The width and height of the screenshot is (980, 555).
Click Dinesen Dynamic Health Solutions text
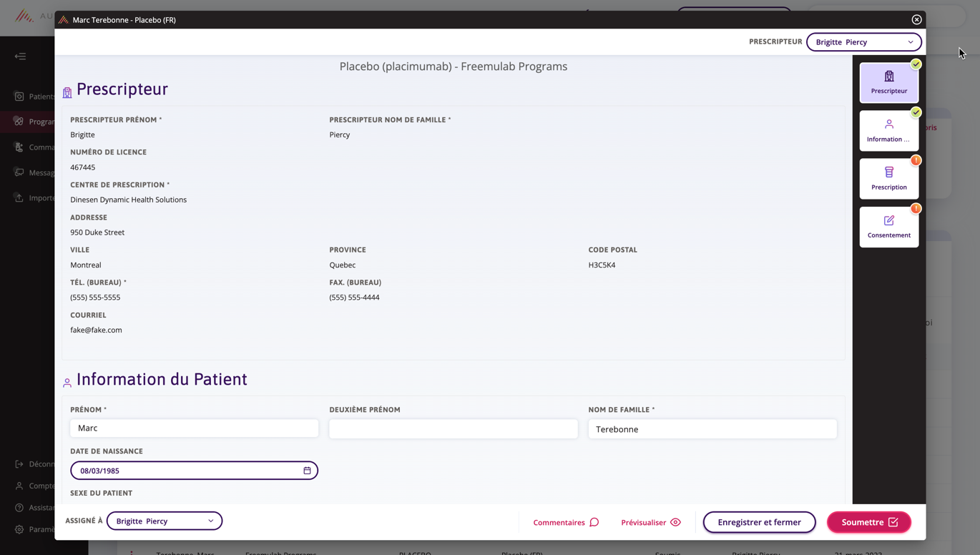click(x=128, y=200)
